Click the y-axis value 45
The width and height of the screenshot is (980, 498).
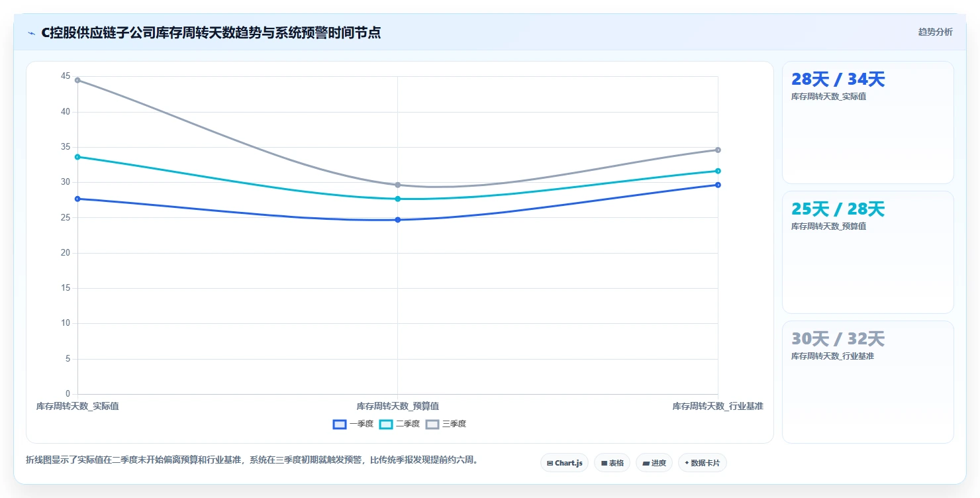tap(66, 76)
